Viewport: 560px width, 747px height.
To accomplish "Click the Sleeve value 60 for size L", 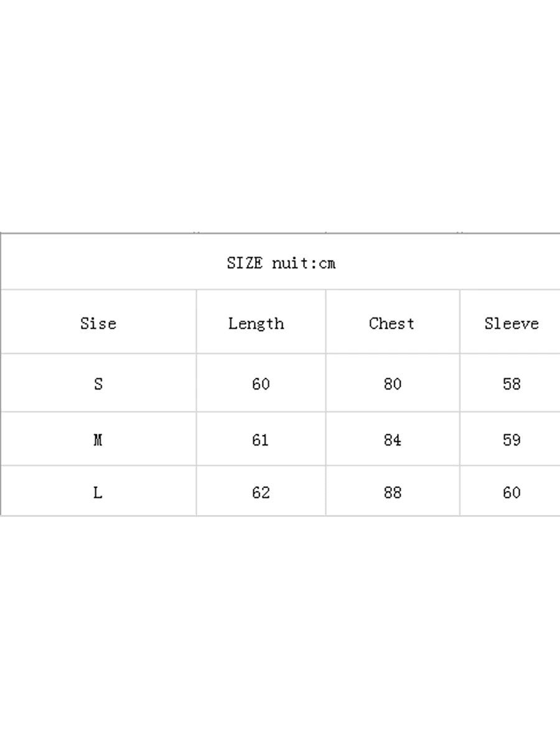I will pos(511,492).
